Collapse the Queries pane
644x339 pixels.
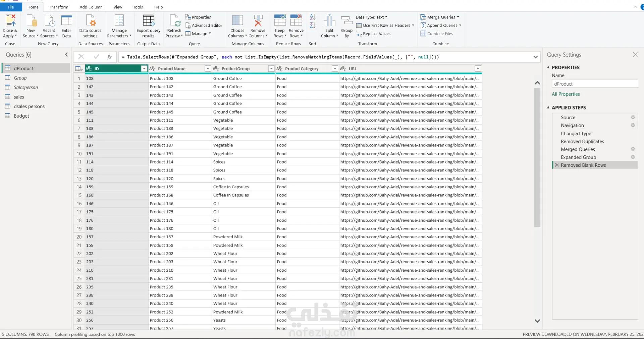point(66,55)
